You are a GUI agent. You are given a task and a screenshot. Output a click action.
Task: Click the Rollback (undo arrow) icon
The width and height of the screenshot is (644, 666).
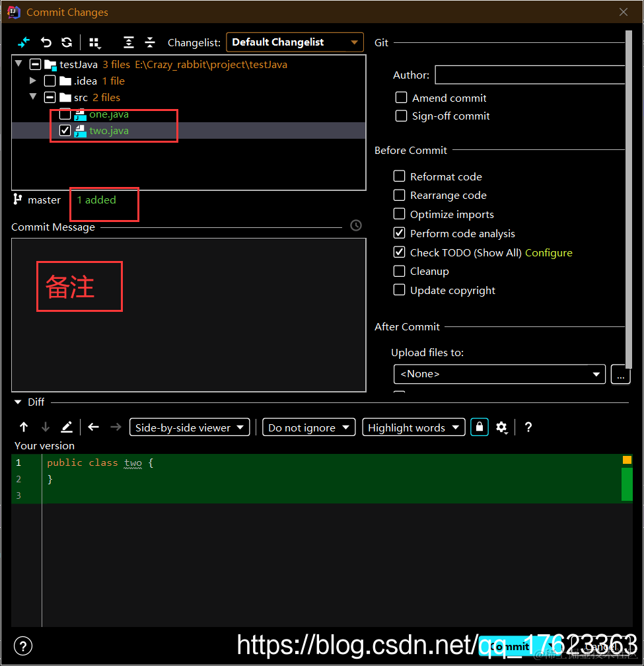(x=46, y=42)
